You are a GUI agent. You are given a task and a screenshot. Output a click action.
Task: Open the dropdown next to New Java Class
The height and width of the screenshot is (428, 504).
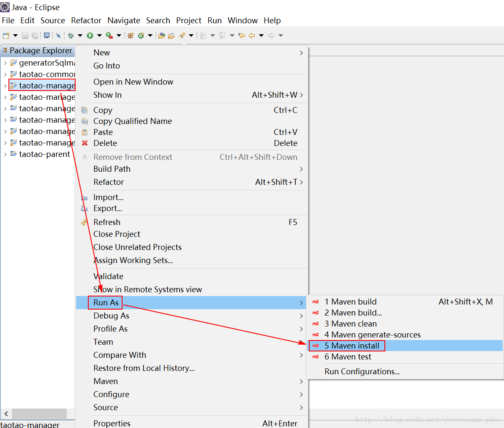coord(150,36)
